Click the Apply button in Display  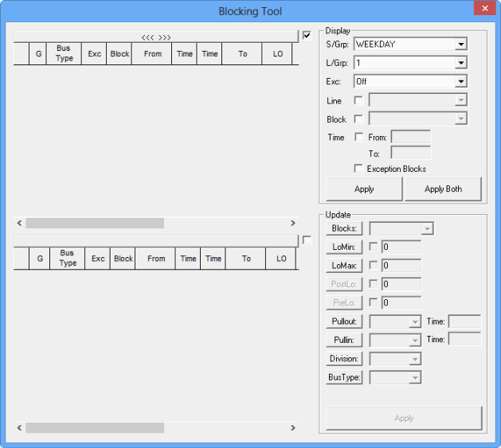pyautogui.click(x=364, y=189)
